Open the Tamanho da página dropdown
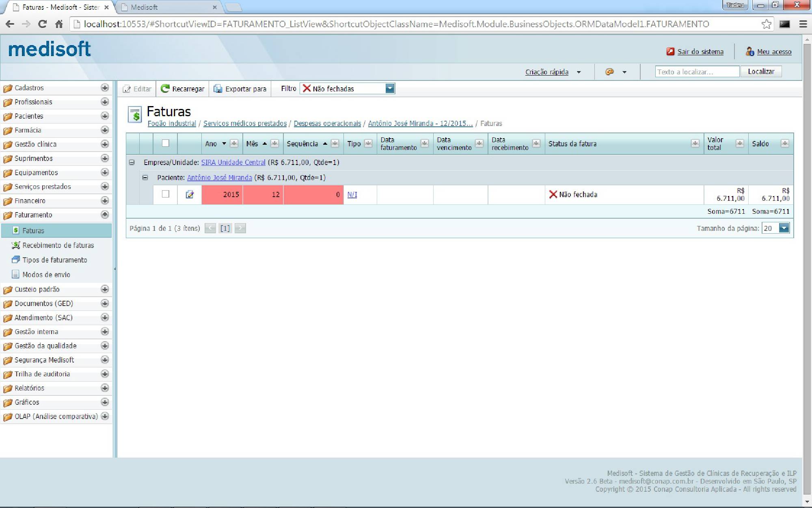Screen dimensions: 812x508 pos(784,228)
